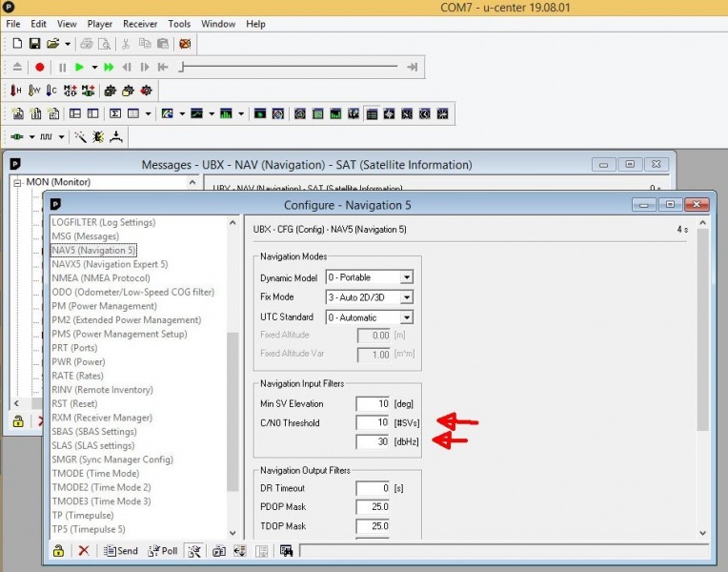Select RST (Reset) configuration entry
The height and width of the screenshot is (572, 728).
(74, 404)
